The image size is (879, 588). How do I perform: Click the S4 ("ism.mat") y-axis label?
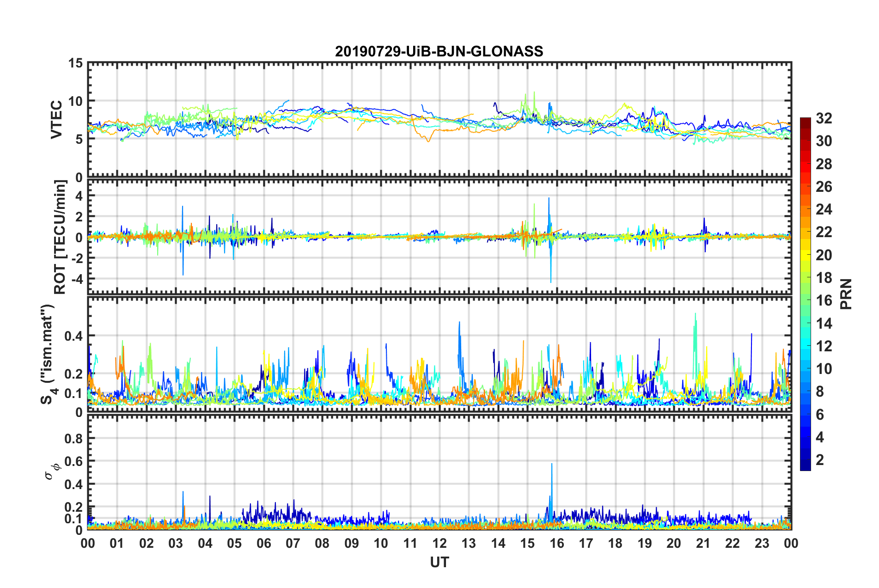(49, 354)
